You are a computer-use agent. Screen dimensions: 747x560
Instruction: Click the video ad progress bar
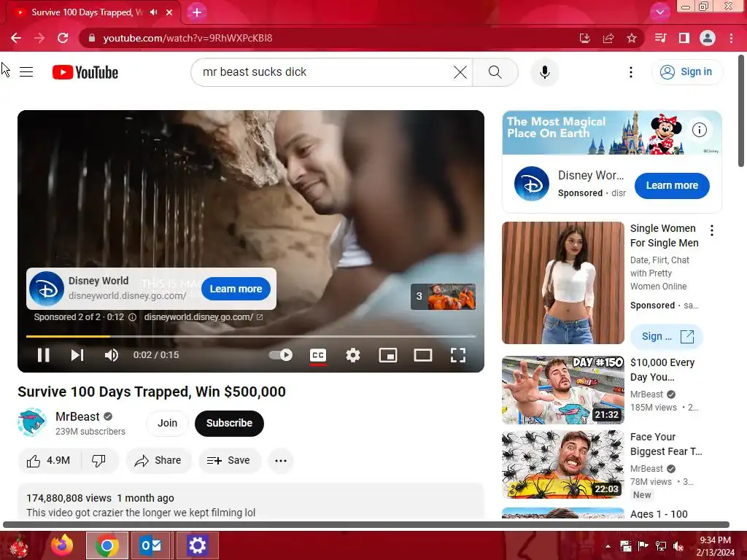251,336
